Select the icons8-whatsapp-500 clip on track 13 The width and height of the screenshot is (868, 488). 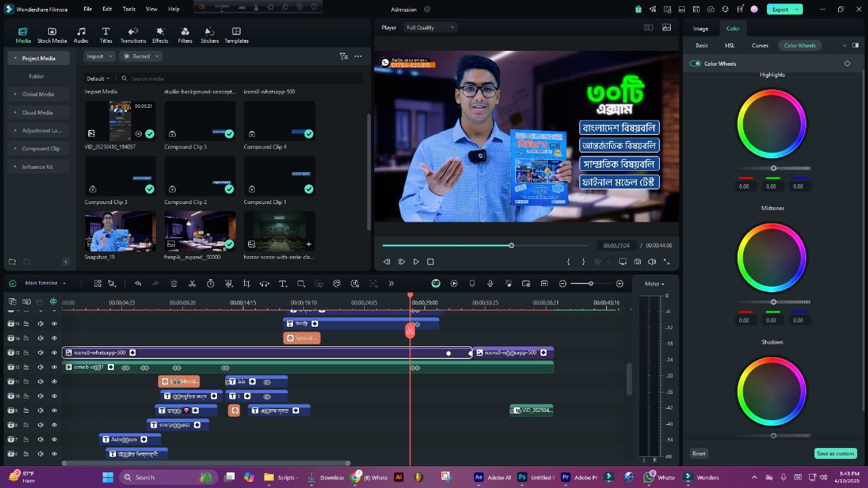pyautogui.click(x=267, y=352)
